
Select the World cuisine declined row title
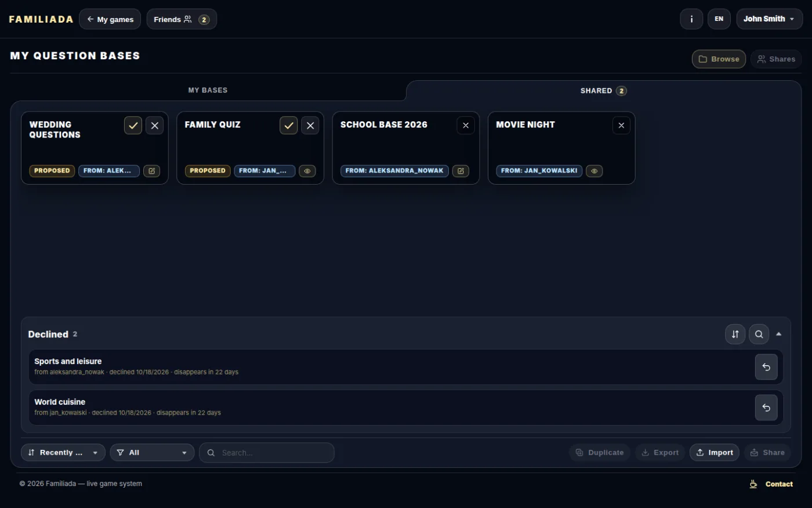coord(60,402)
